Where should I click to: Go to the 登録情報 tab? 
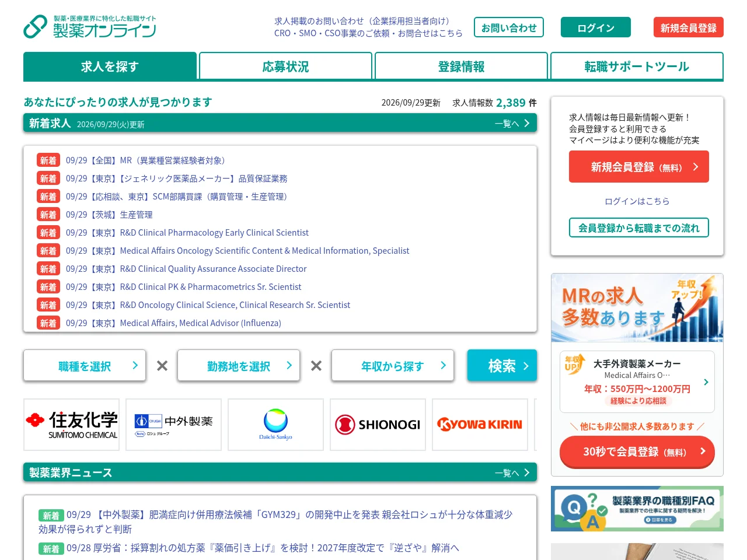(x=461, y=66)
